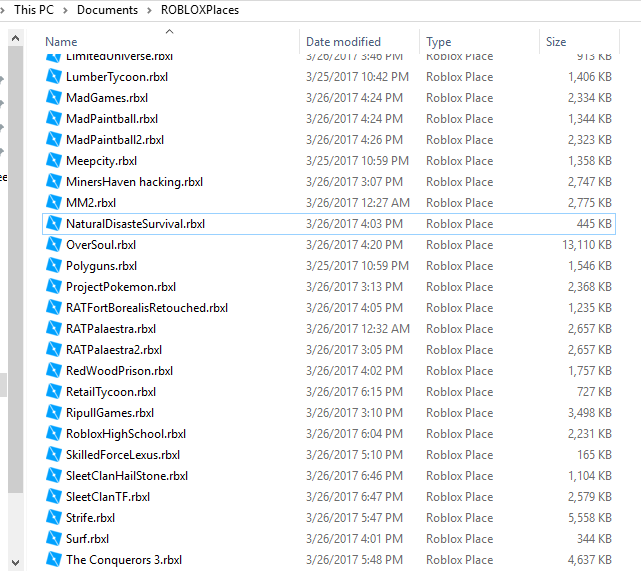Click the SleetClanHailStone.rbxl file icon
Screen dimensions: 641x575
pos(54,475)
